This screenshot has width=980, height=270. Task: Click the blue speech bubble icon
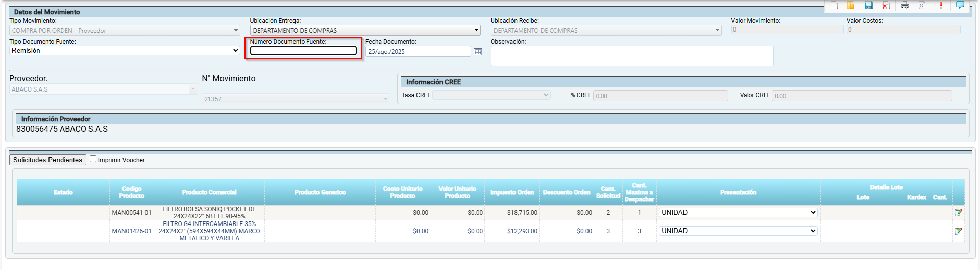[x=960, y=6]
